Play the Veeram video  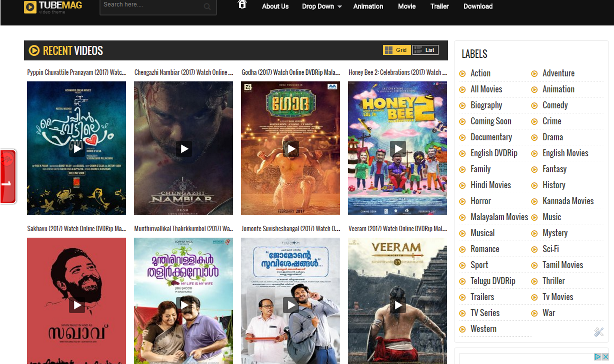click(x=398, y=305)
